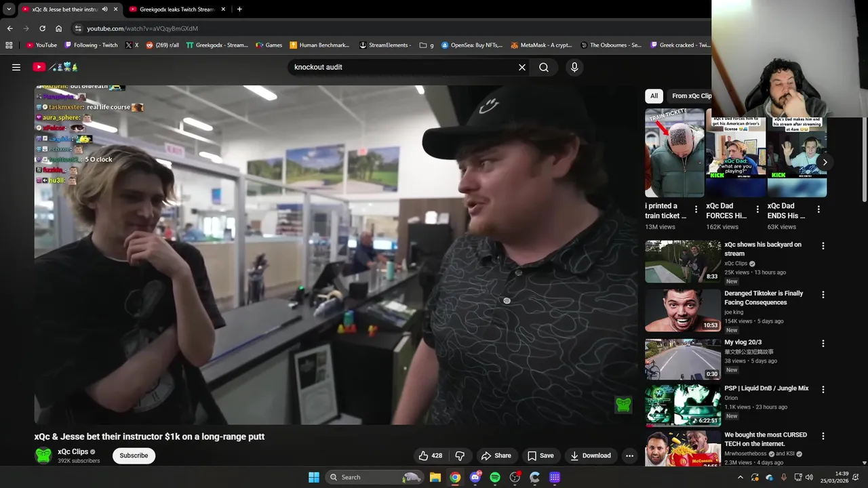Open the YouTube hamburger guide menu
The image size is (868, 488).
pos(16,67)
